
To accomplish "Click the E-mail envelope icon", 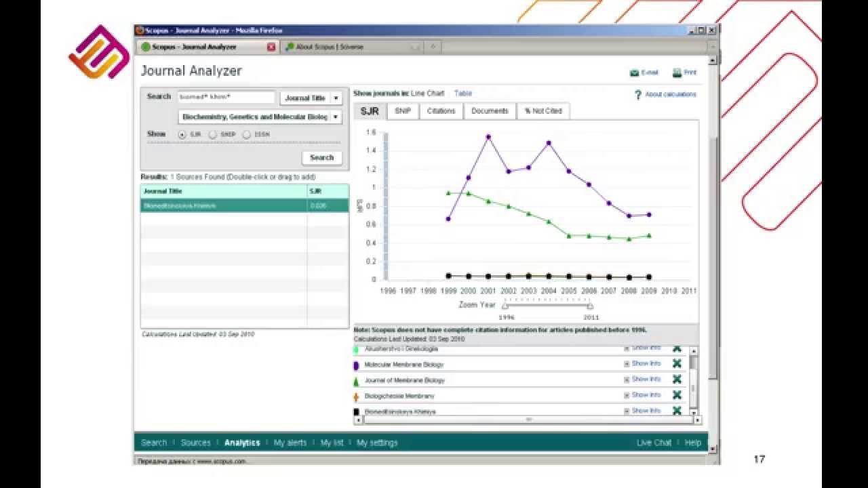I will tap(634, 73).
